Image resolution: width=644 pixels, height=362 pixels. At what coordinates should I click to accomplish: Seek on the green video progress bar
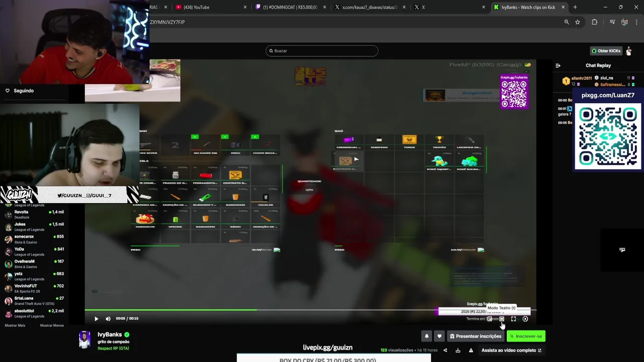pos(310,310)
